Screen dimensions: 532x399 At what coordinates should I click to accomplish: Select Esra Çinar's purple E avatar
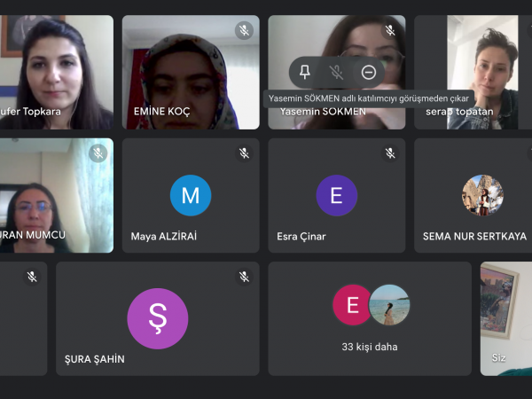tap(337, 195)
